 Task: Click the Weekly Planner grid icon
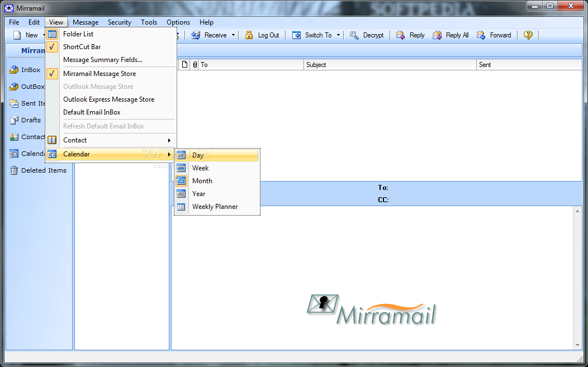tap(181, 207)
